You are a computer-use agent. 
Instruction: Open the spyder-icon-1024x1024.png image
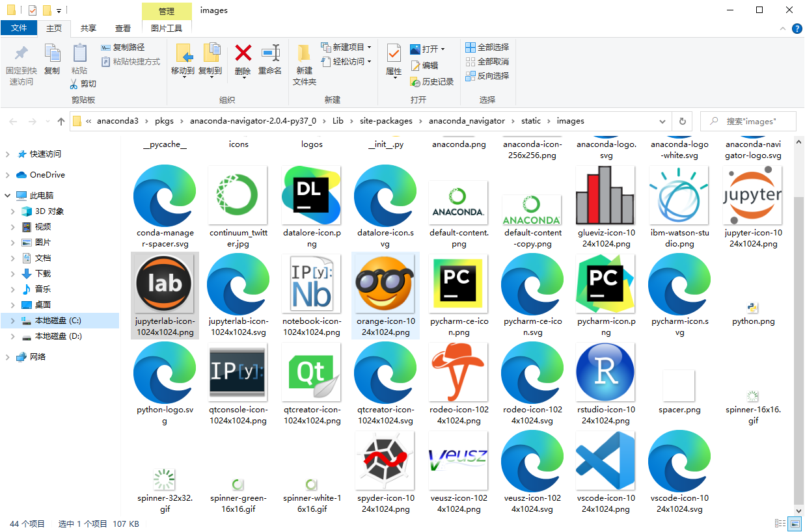point(385,460)
